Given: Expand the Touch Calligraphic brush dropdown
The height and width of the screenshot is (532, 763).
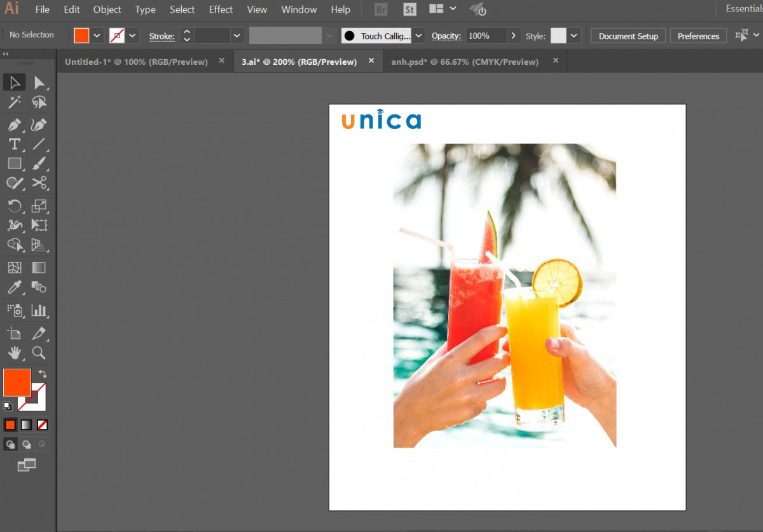Looking at the screenshot, I should point(418,36).
